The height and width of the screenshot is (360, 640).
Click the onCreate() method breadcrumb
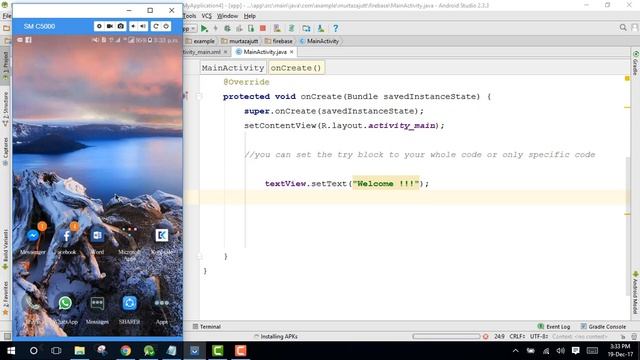296,68
